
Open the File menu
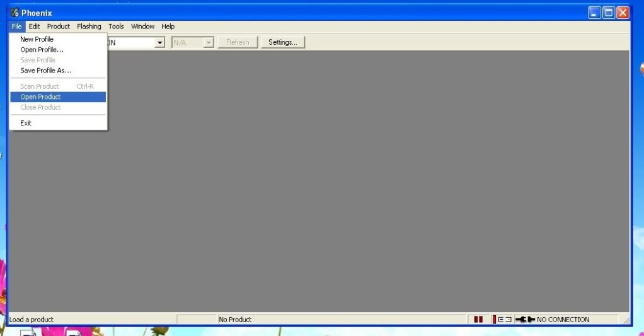tap(16, 26)
